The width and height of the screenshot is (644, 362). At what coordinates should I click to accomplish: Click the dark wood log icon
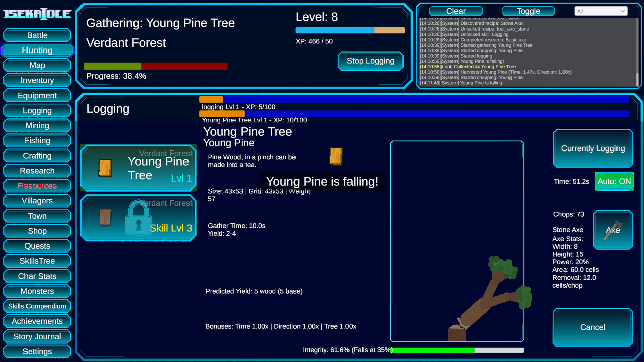pyautogui.click(x=105, y=218)
